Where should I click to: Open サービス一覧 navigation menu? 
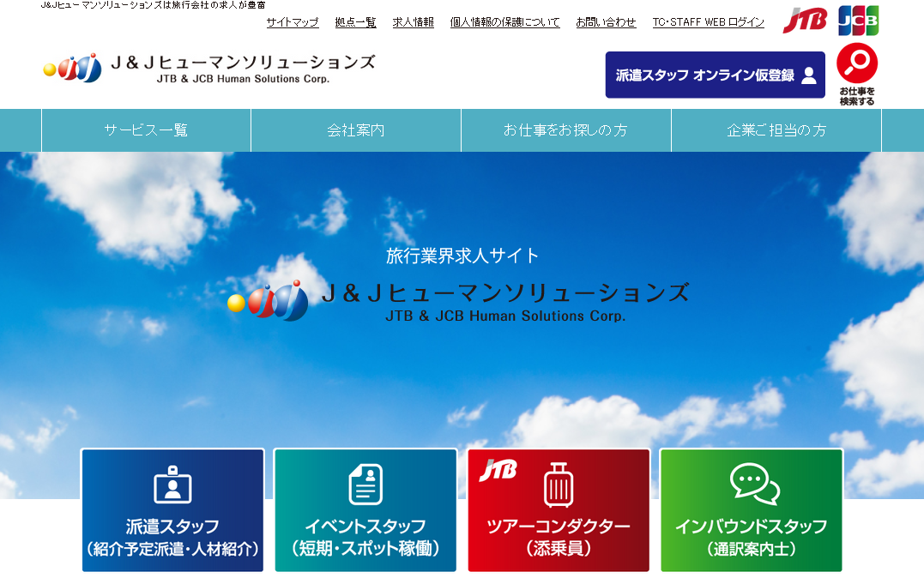click(146, 130)
